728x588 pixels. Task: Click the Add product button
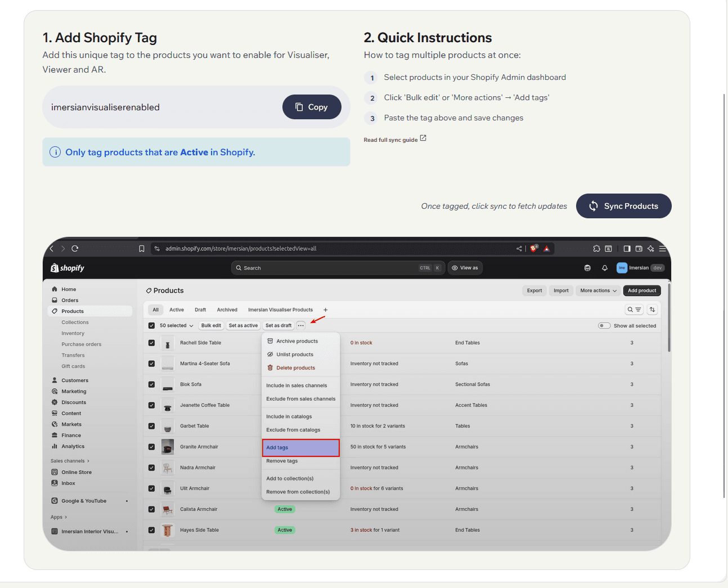pos(642,290)
